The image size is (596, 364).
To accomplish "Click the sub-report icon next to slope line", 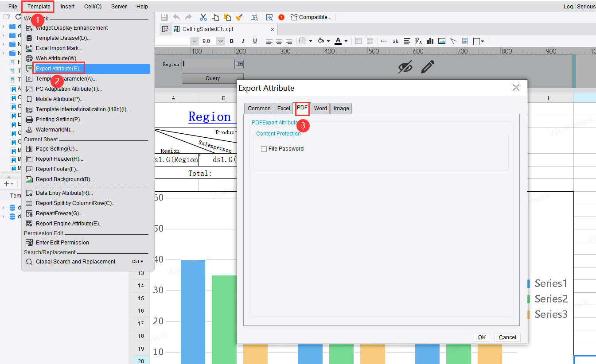I will click(465, 41).
